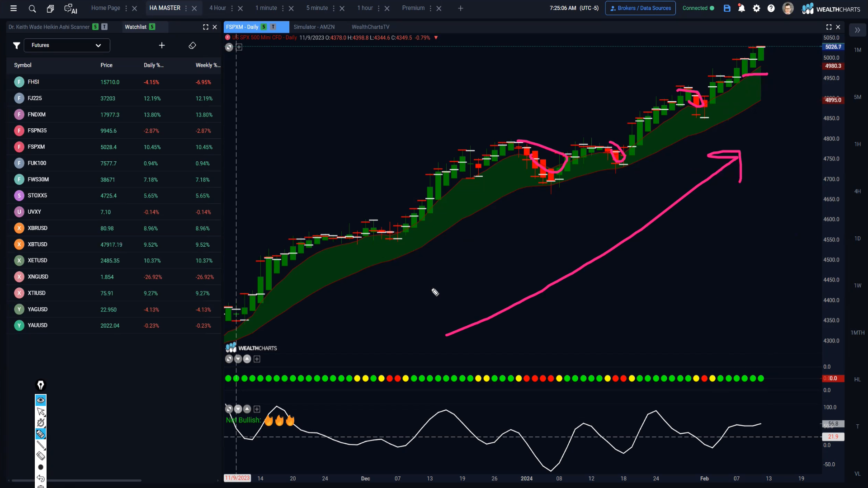Select the 1M timeframe button
The height and width of the screenshot is (488, 868).
pyautogui.click(x=858, y=50)
